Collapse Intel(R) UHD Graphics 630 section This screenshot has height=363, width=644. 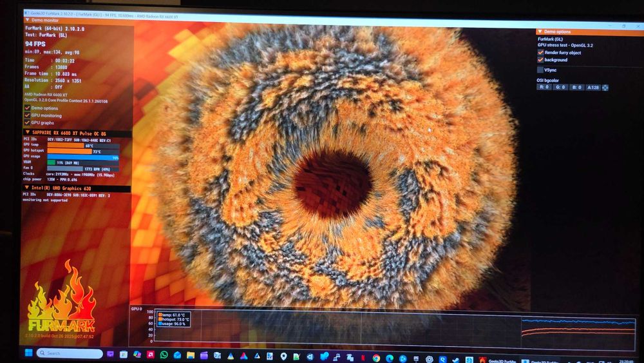(x=27, y=188)
